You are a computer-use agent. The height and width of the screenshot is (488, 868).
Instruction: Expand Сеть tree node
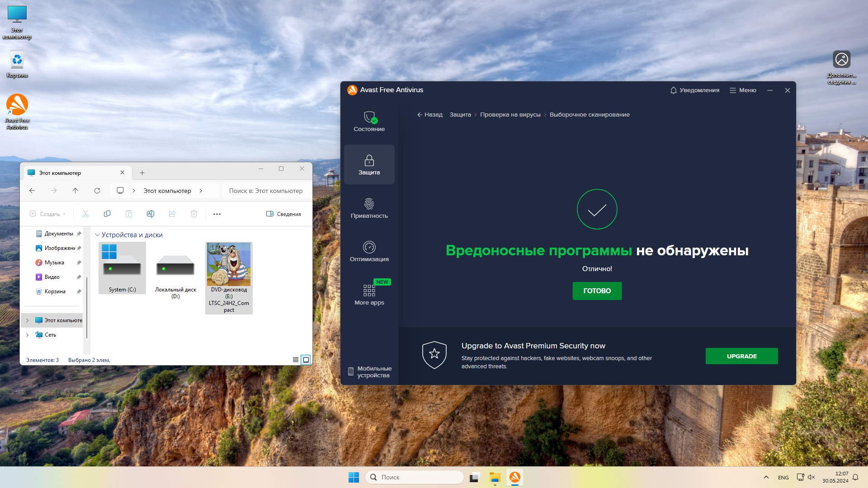[x=27, y=335]
